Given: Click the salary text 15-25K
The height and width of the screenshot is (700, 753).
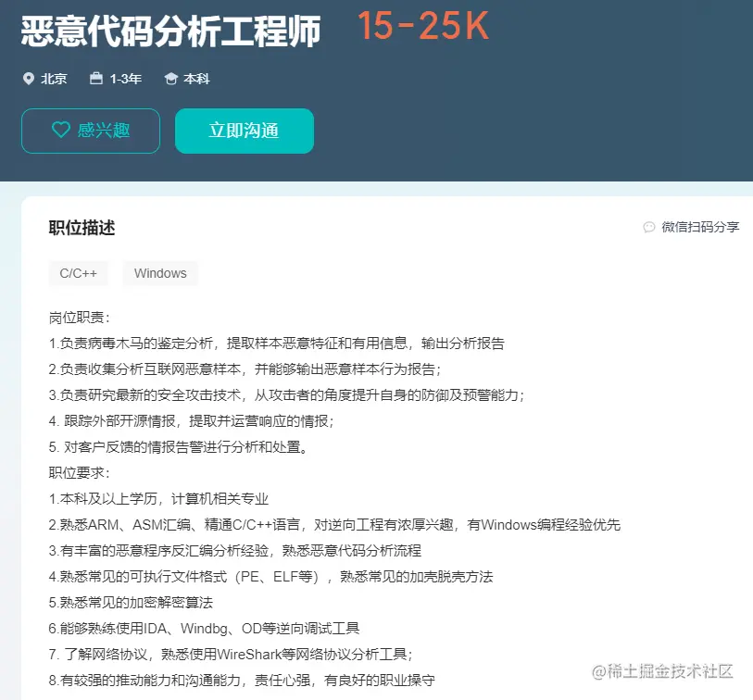Looking at the screenshot, I should click(x=423, y=26).
